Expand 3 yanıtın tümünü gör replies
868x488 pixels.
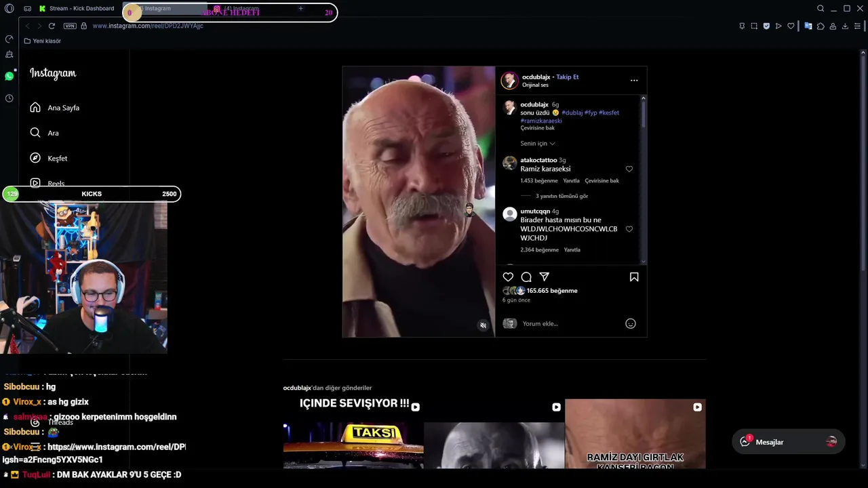pyautogui.click(x=561, y=196)
